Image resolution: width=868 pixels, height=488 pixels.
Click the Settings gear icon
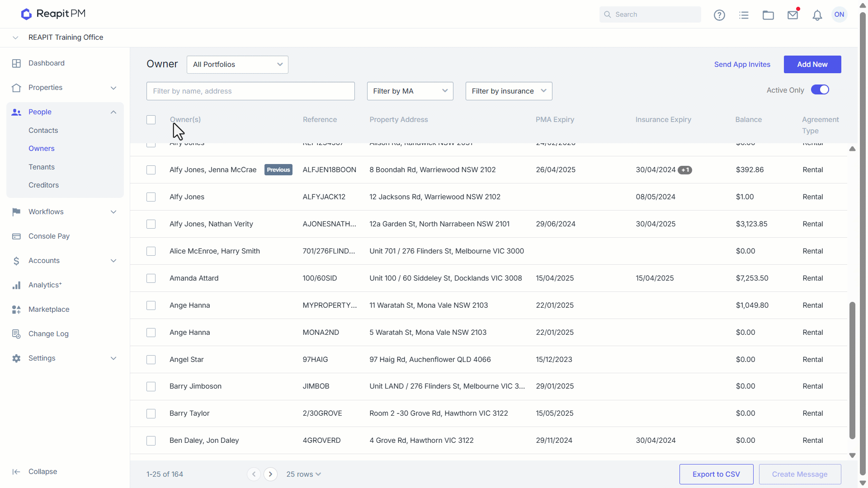point(16,358)
